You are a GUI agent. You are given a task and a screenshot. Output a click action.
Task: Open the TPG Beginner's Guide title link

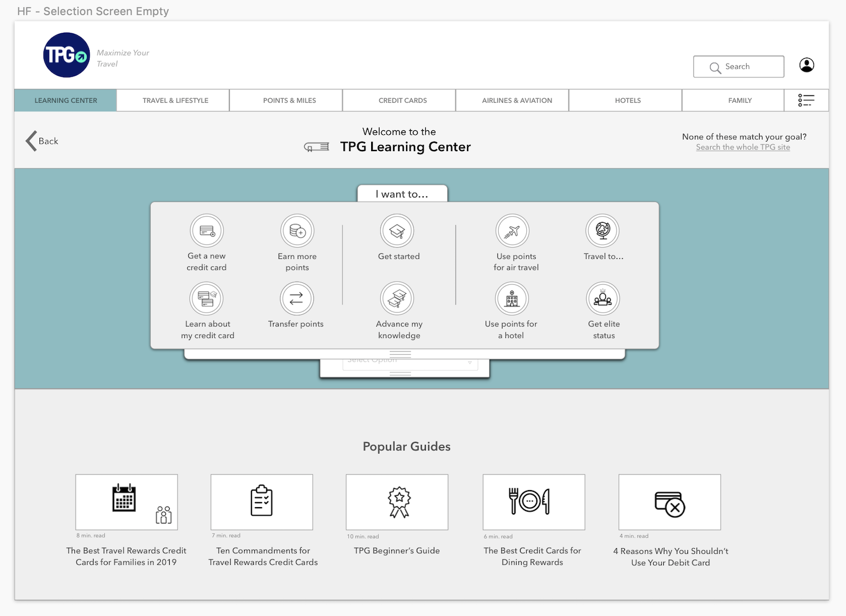click(397, 551)
